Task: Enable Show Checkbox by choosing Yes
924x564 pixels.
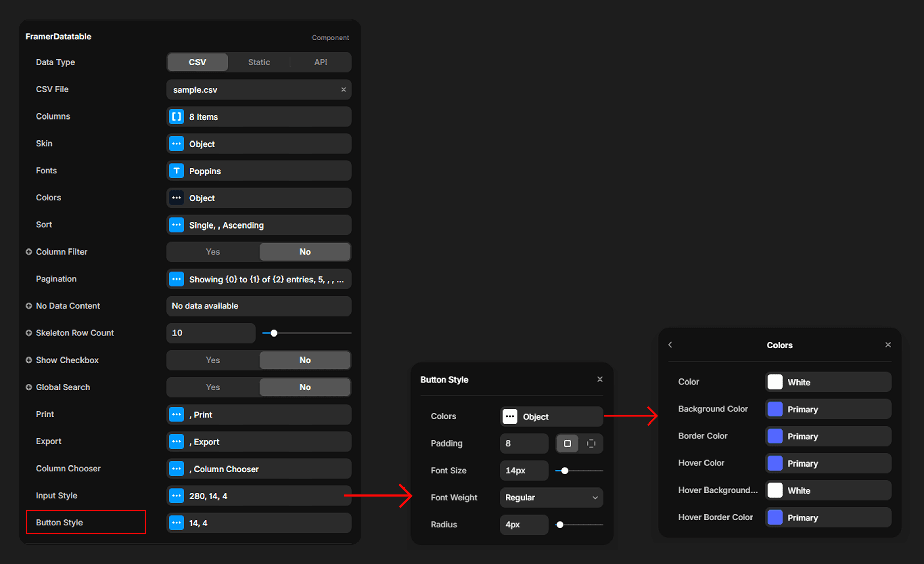Action: [x=213, y=360]
